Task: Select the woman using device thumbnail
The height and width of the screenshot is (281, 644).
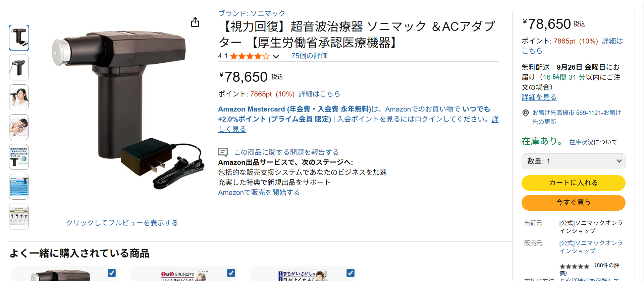Action: click(x=19, y=97)
